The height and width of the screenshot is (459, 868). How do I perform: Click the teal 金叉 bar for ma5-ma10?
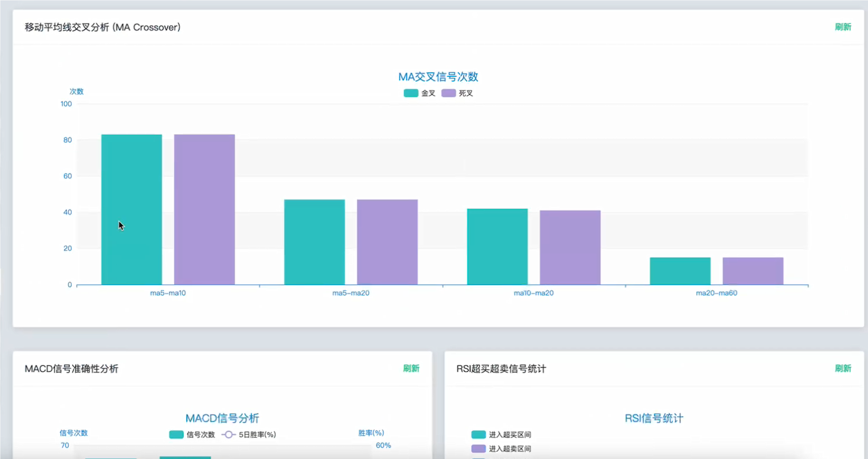point(132,209)
